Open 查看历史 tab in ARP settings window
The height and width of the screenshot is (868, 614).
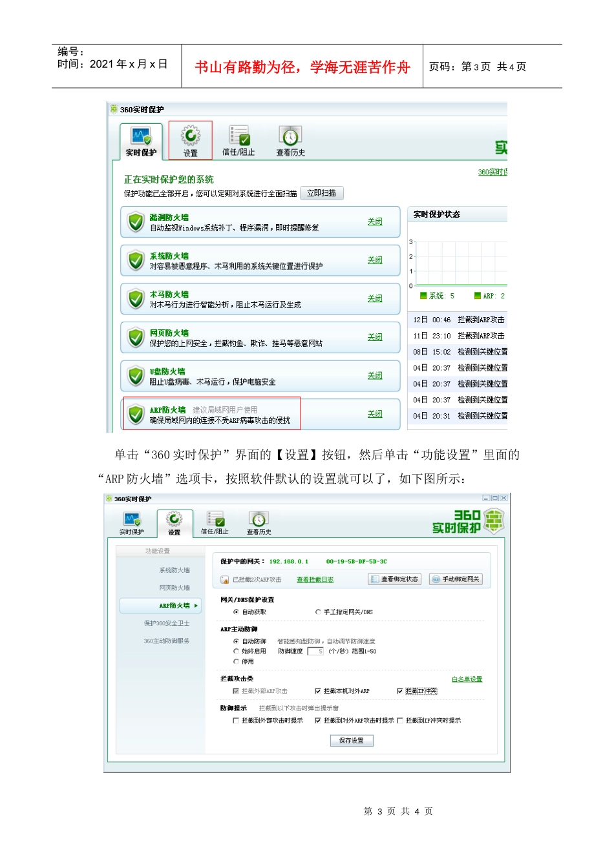[x=259, y=524]
